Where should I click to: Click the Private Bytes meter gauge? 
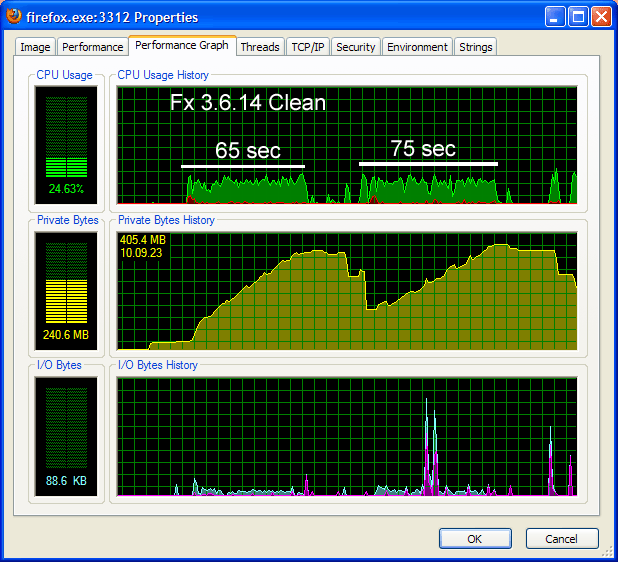pyautogui.click(x=66, y=291)
